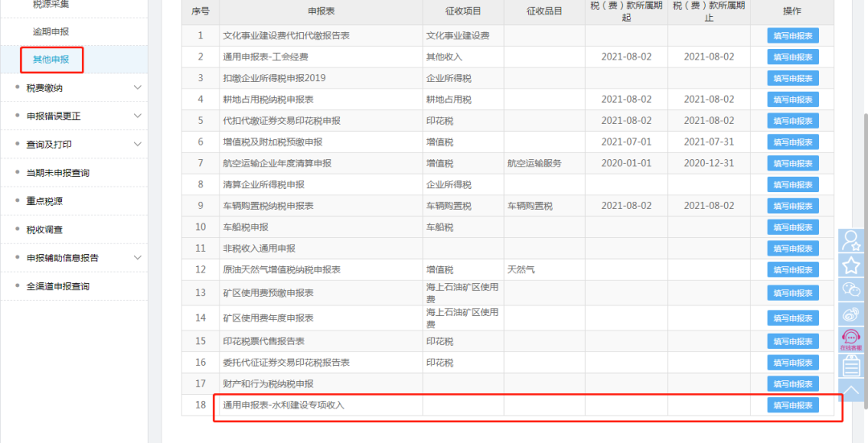Viewport: 868px width, 443px height.
Task: Open 在线客服 online support icon
Action: [851, 340]
